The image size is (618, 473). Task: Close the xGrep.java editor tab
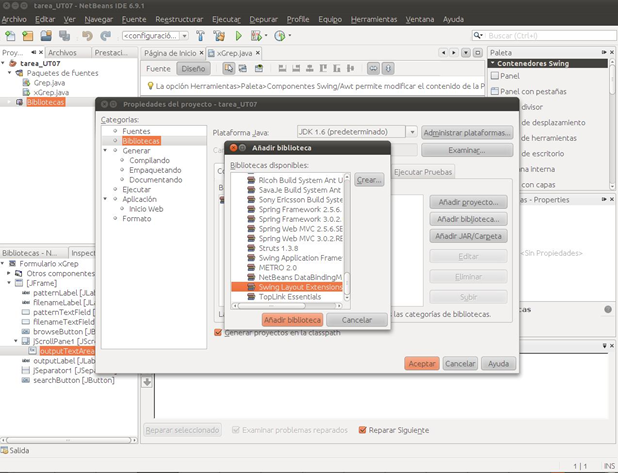tap(258, 53)
